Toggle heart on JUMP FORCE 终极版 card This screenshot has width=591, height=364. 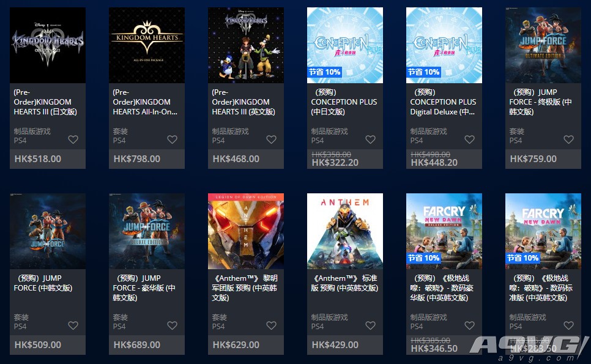point(569,139)
